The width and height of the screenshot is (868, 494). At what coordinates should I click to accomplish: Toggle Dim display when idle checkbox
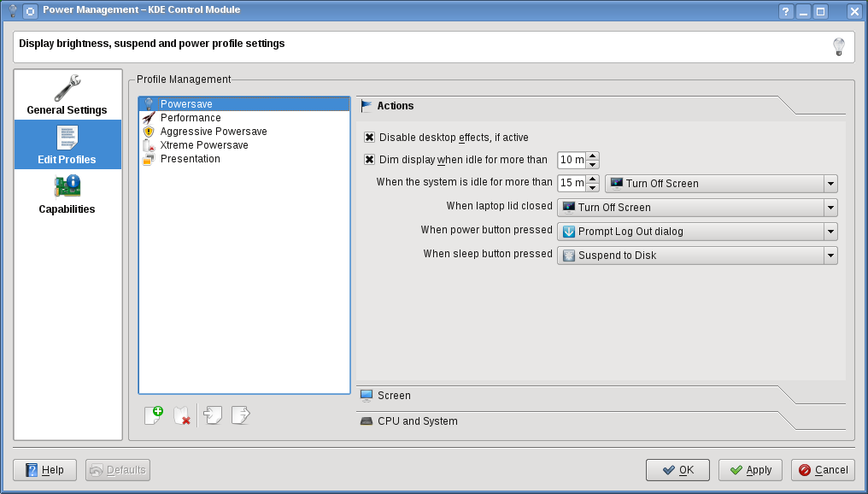(369, 160)
